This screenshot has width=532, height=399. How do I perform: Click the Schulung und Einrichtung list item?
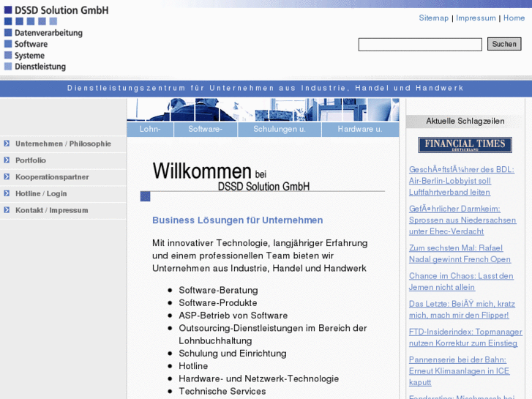tap(233, 354)
